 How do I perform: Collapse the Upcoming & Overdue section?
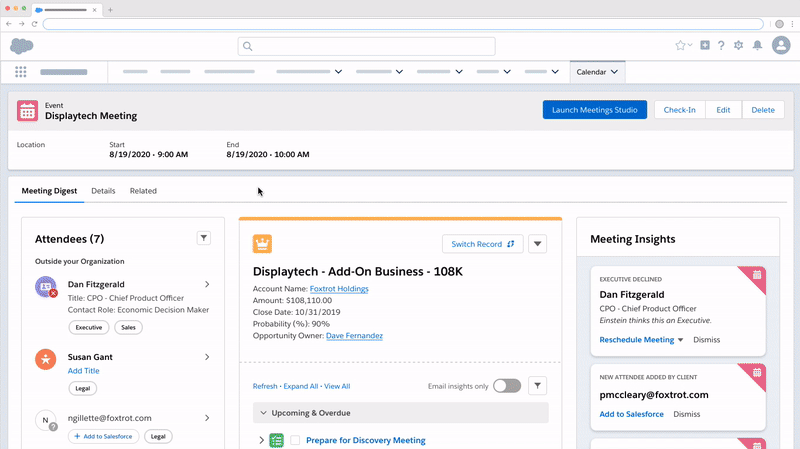(264, 413)
